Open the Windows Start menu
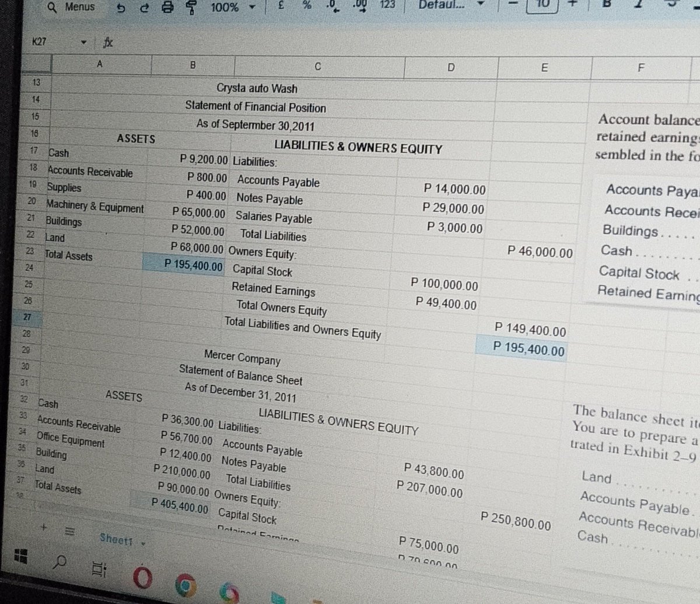Screen dimensions: 700x604 tap(22, 555)
